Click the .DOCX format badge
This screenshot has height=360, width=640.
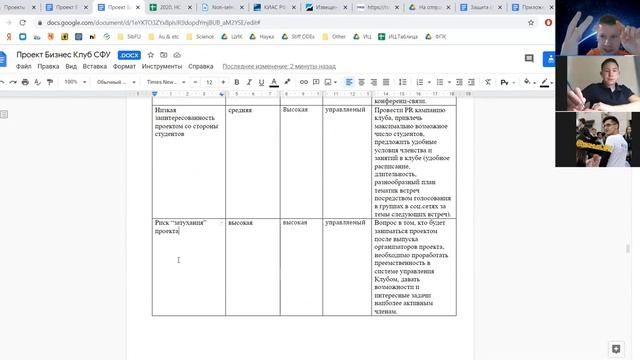click(129, 55)
